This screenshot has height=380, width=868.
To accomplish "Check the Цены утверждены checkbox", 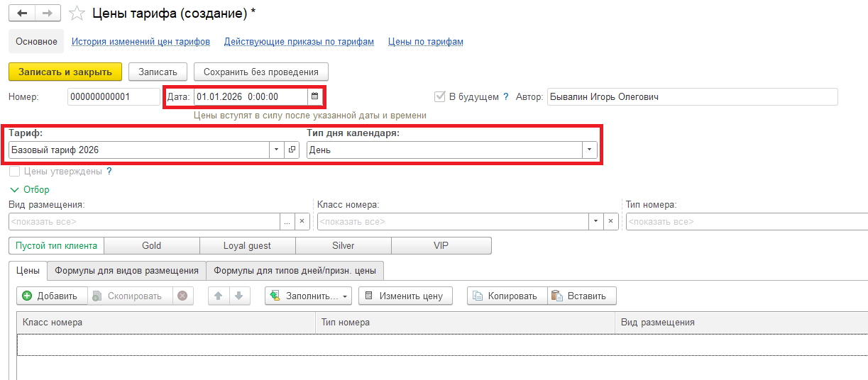I will tap(14, 172).
